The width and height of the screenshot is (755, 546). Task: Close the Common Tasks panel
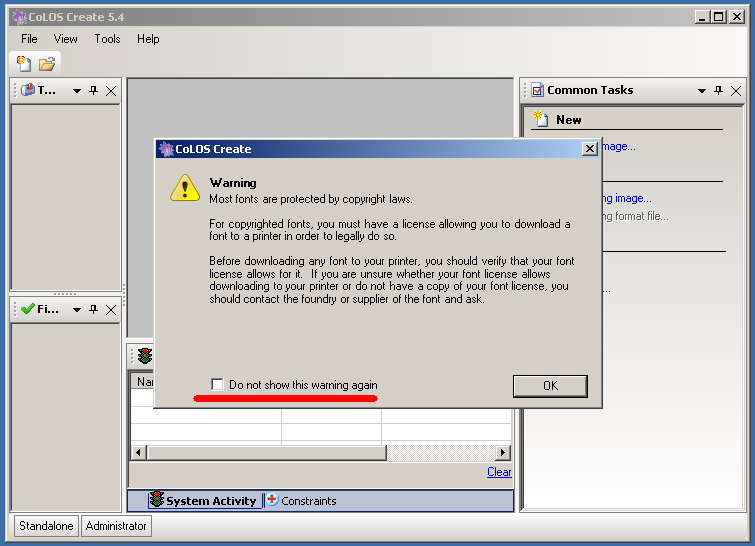tap(737, 90)
